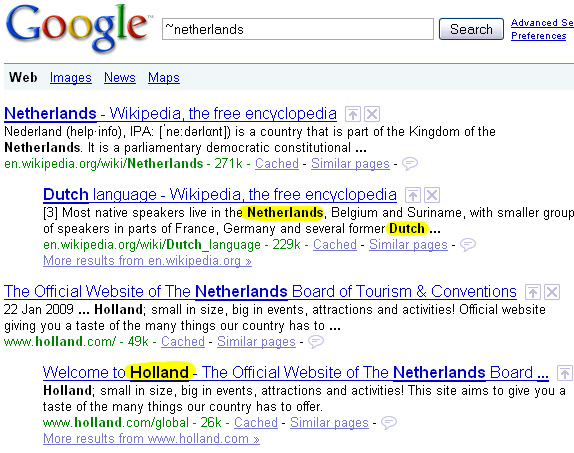Comment on the en.wikipedia.org/wiki/Netherlands result

tap(410, 163)
